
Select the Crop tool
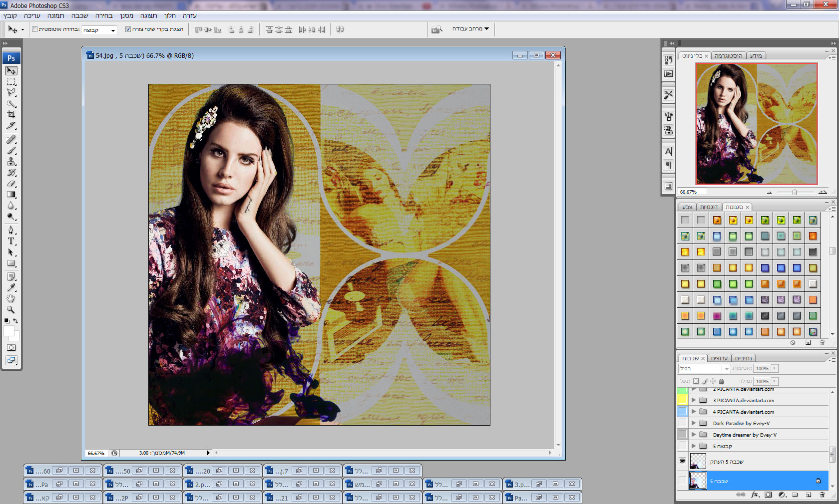pos(11,114)
